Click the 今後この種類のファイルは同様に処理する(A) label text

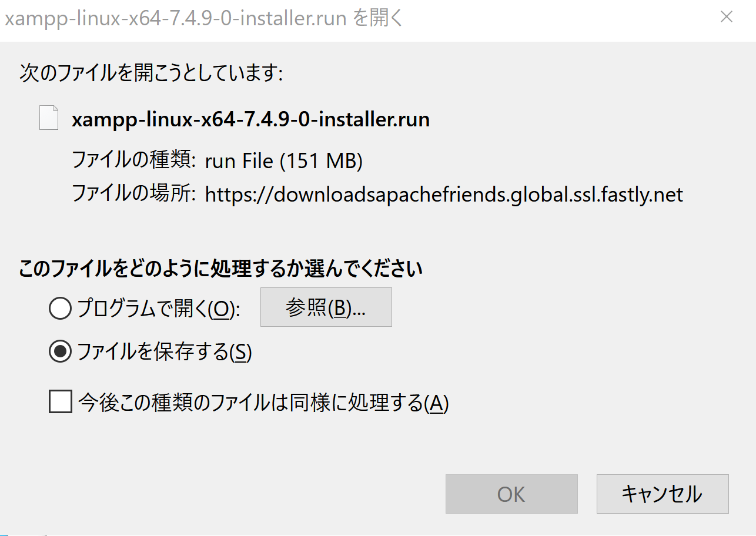[x=263, y=403]
